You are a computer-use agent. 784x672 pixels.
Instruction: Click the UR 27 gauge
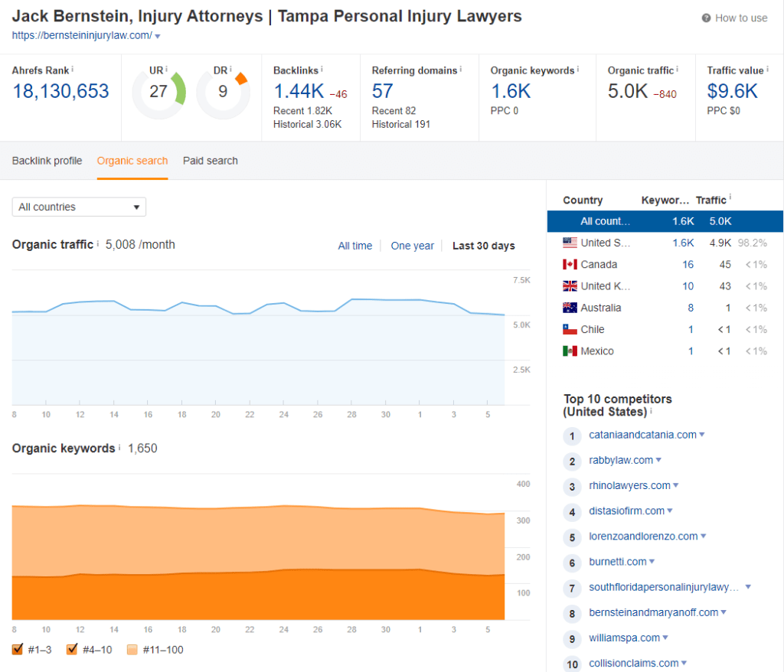tap(158, 92)
